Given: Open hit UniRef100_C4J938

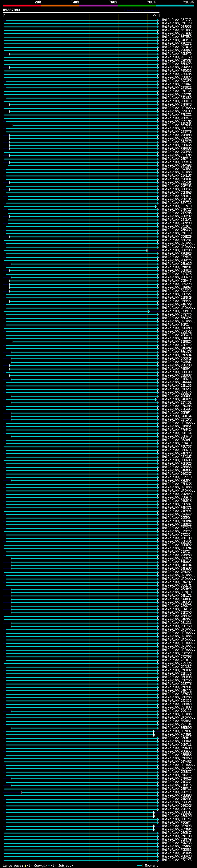Looking at the screenshot, I should [177, 26].
